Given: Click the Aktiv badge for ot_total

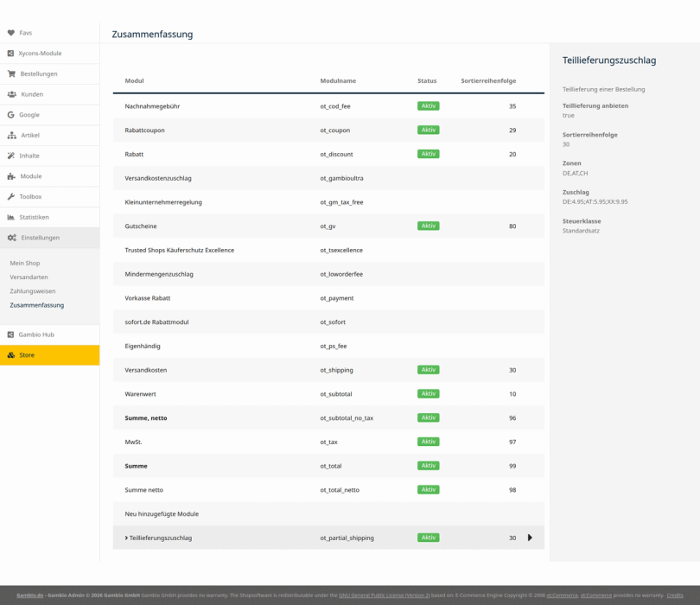Looking at the screenshot, I should 429,466.
